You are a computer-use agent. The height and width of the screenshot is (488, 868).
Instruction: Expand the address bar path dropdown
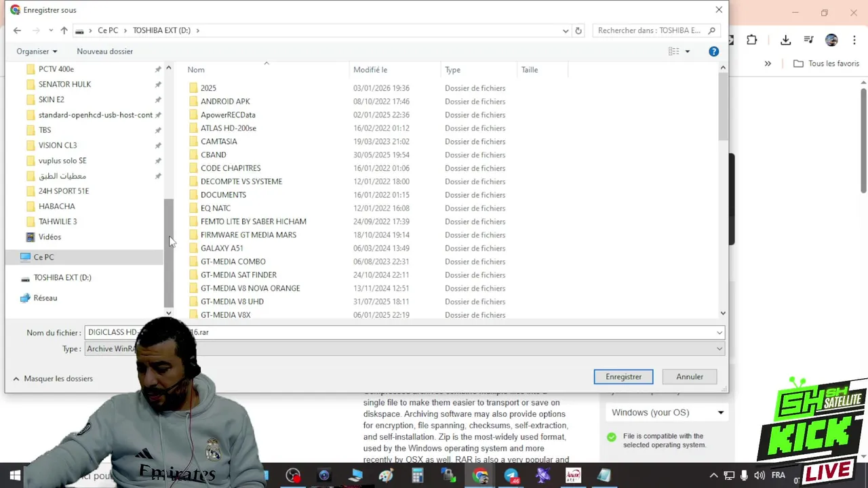pos(565,30)
